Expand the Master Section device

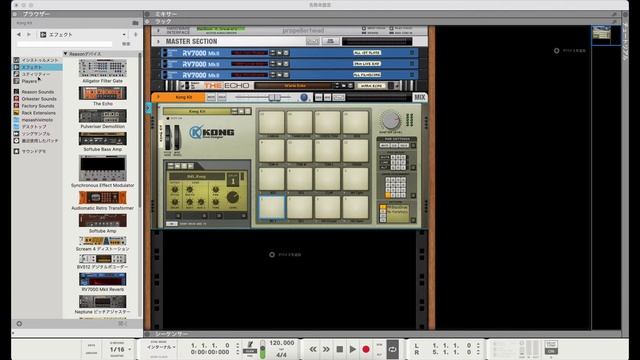[158, 42]
